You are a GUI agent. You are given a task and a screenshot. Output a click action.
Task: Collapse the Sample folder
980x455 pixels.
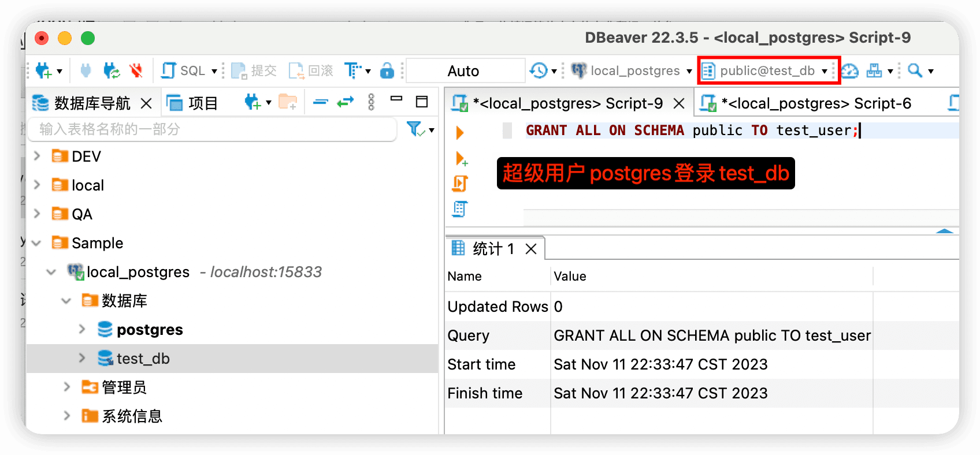click(x=37, y=243)
